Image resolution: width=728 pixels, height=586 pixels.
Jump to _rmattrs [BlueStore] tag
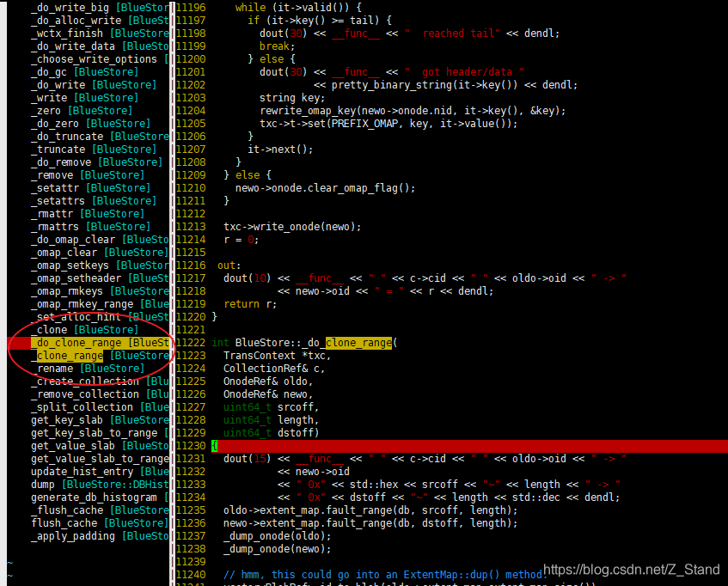tap(90, 227)
